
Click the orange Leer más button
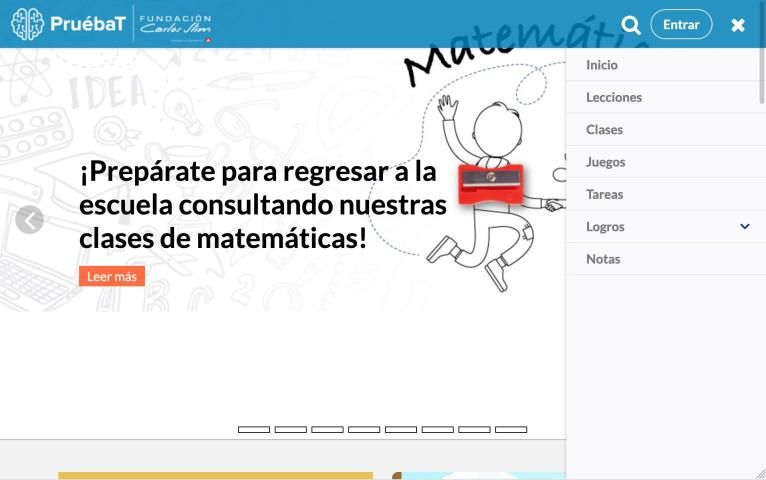coord(112,276)
